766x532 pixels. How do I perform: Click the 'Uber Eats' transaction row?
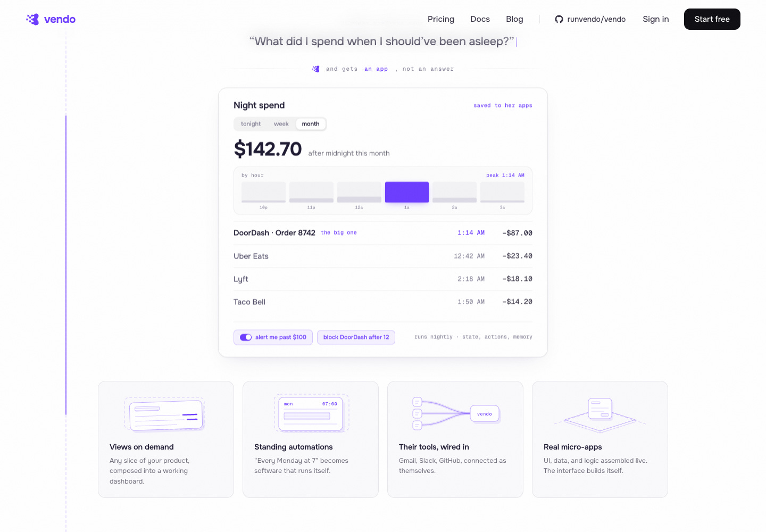[x=383, y=256]
